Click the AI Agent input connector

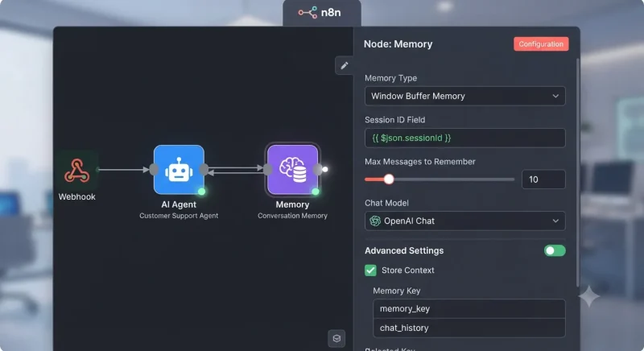point(154,169)
